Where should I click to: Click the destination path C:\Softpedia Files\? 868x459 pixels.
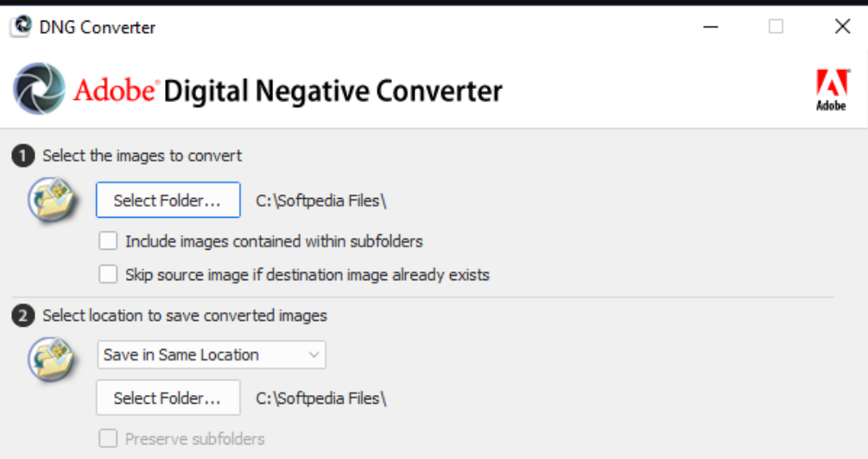pos(321,398)
